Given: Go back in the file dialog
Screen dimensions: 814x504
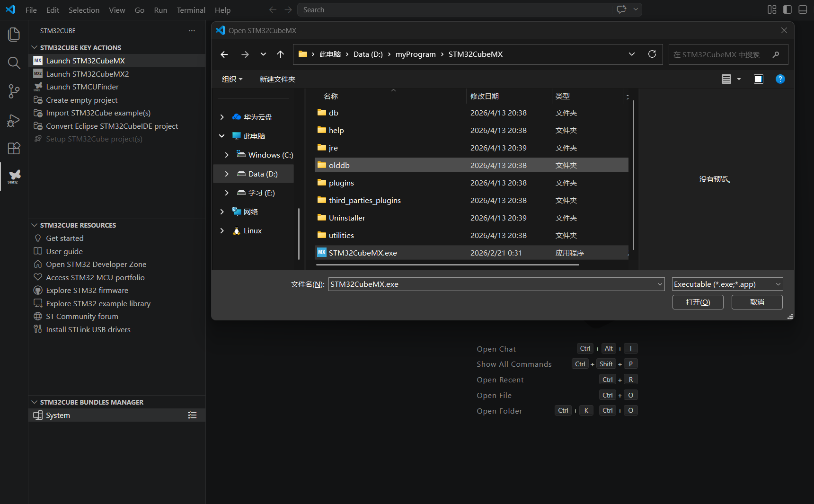Looking at the screenshot, I should pos(224,54).
